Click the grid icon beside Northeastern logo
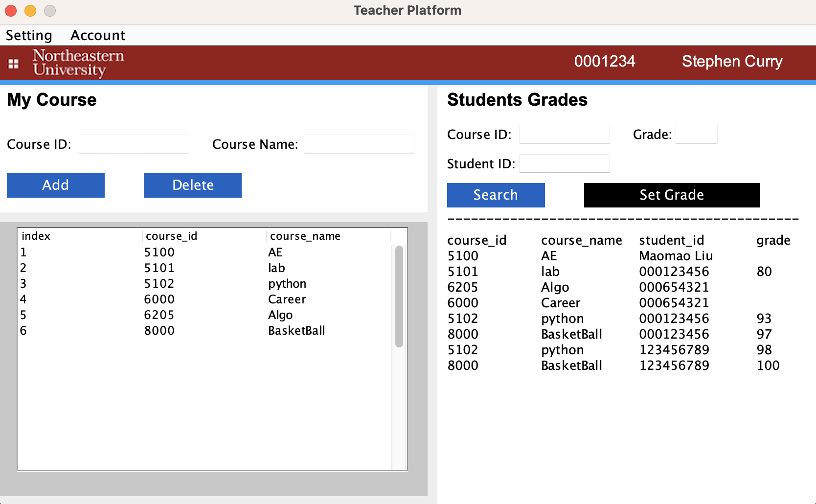Viewport: 816px width, 504px height. pyautogui.click(x=13, y=64)
